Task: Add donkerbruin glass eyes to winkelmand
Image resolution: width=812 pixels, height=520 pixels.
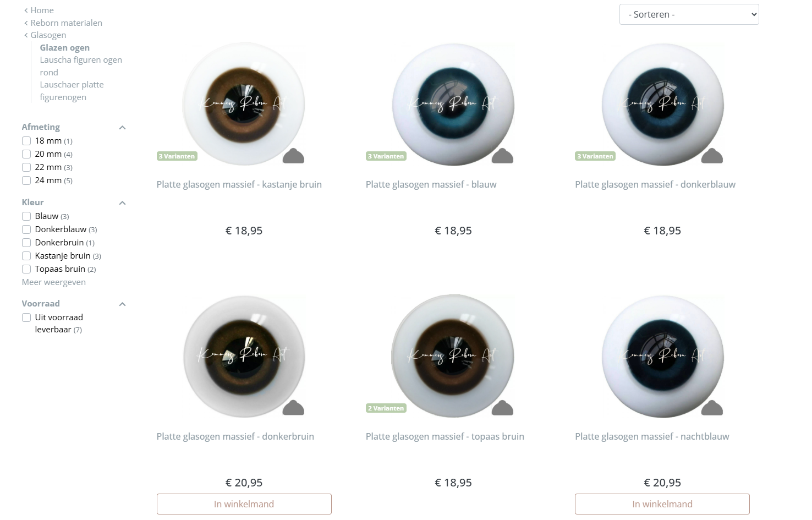Action: 244,504
